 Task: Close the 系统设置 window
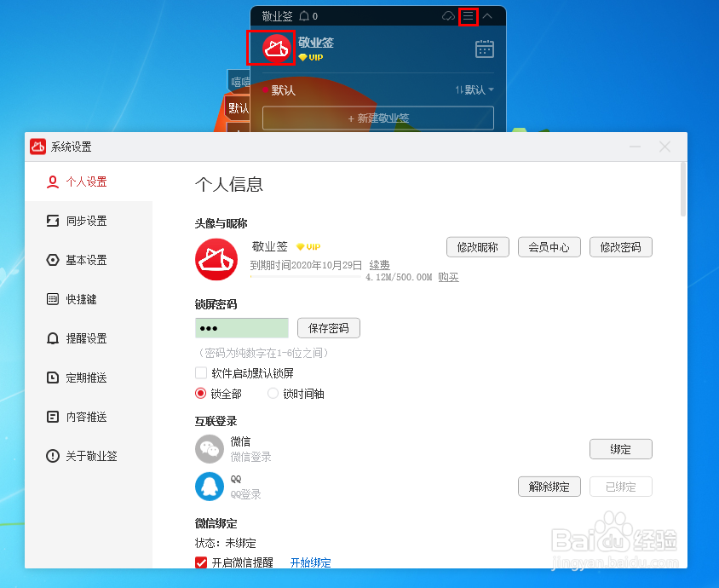click(664, 147)
